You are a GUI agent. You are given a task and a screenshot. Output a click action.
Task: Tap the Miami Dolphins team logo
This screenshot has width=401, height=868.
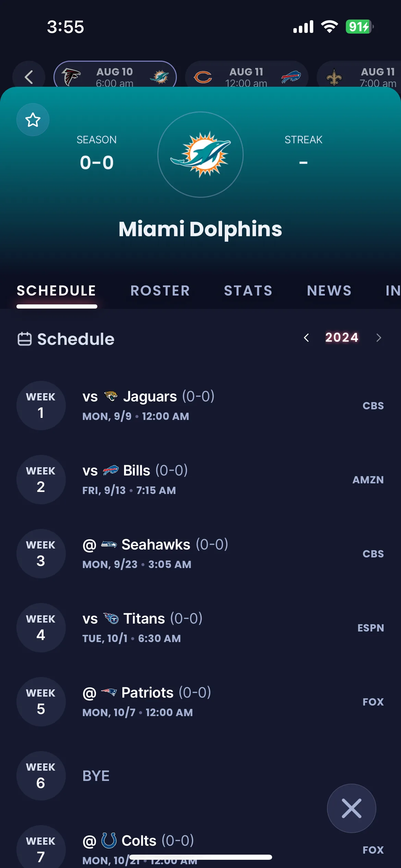pyautogui.click(x=200, y=155)
